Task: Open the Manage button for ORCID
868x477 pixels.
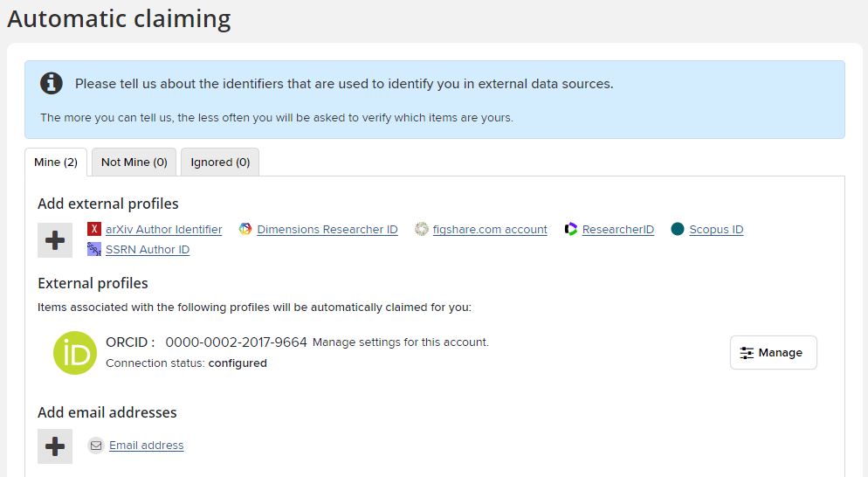Action: pos(774,352)
